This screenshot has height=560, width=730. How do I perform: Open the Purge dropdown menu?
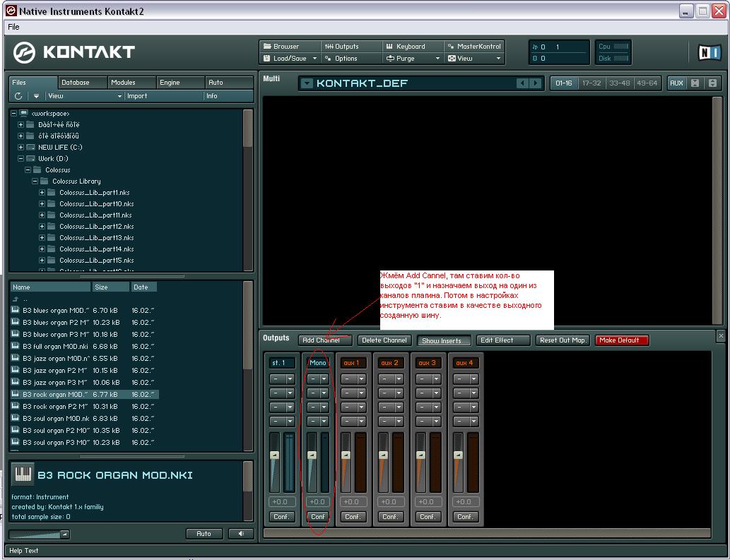(x=412, y=59)
